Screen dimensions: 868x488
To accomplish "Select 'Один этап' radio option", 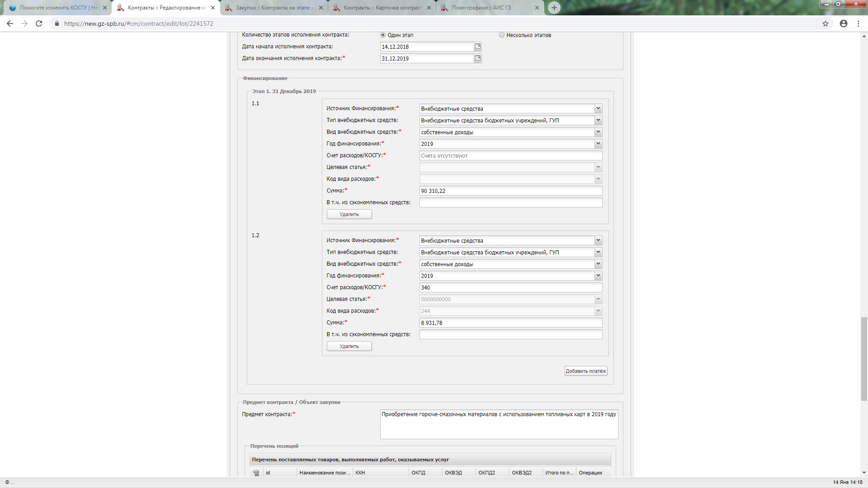I will (x=383, y=35).
